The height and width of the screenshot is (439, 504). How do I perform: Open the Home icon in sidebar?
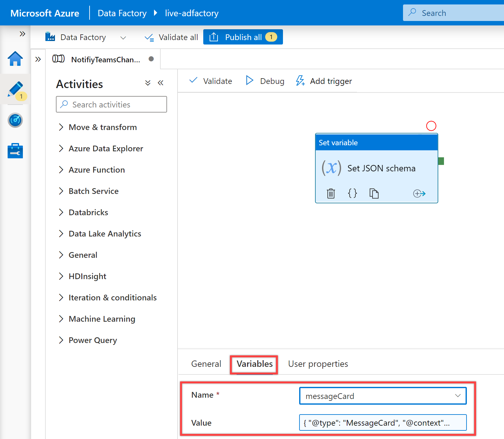click(x=15, y=58)
